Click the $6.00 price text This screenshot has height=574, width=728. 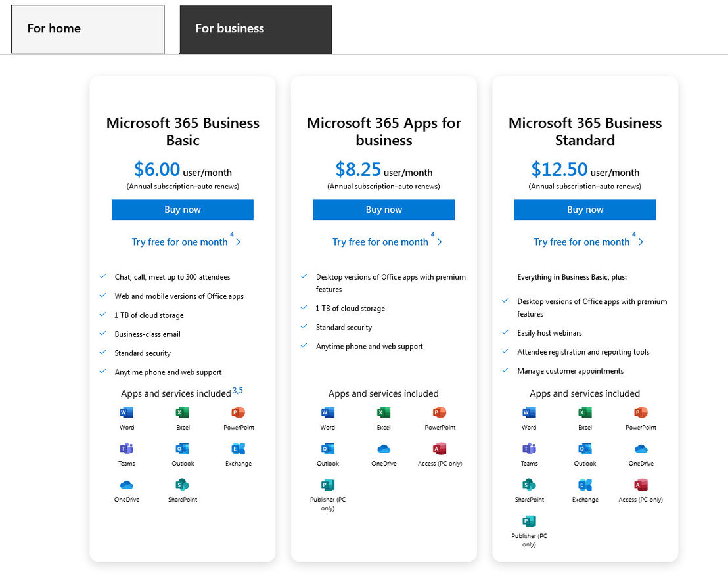[x=157, y=169]
